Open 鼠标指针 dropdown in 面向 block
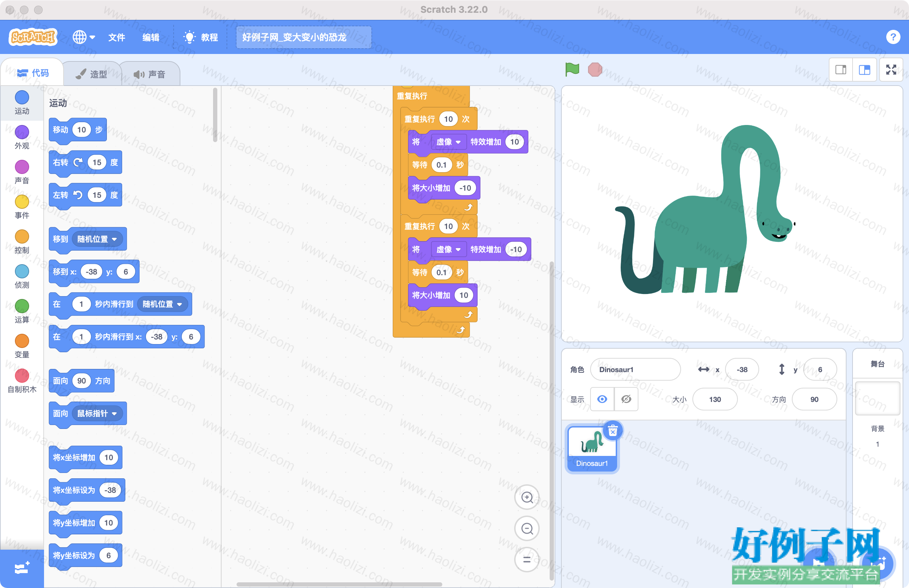 [97, 413]
